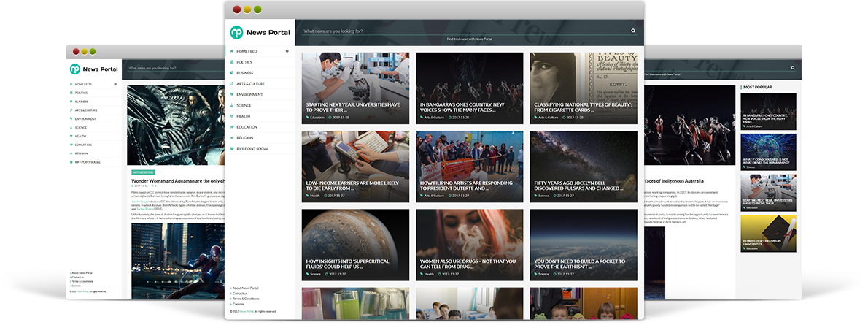Click the Health heartbeat icon in front sidebar
The width and height of the screenshot is (868, 325).
(231, 116)
